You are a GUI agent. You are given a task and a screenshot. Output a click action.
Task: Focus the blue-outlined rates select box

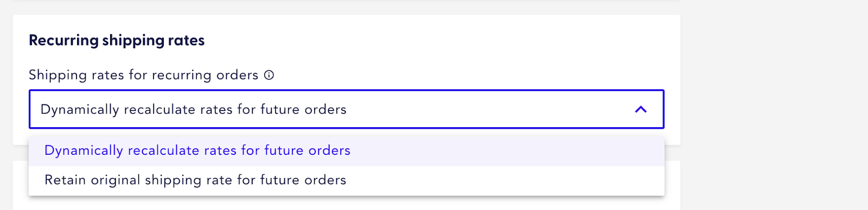(347, 109)
